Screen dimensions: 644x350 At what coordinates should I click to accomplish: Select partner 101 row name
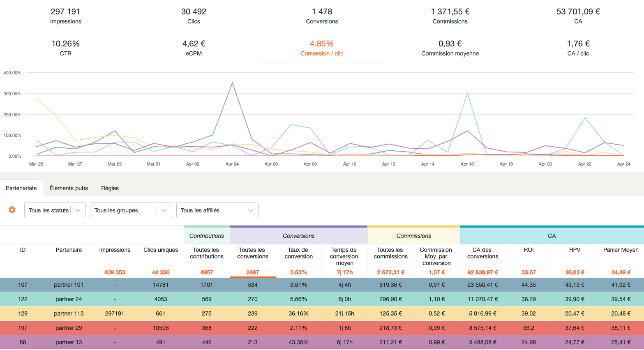[x=69, y=285]
